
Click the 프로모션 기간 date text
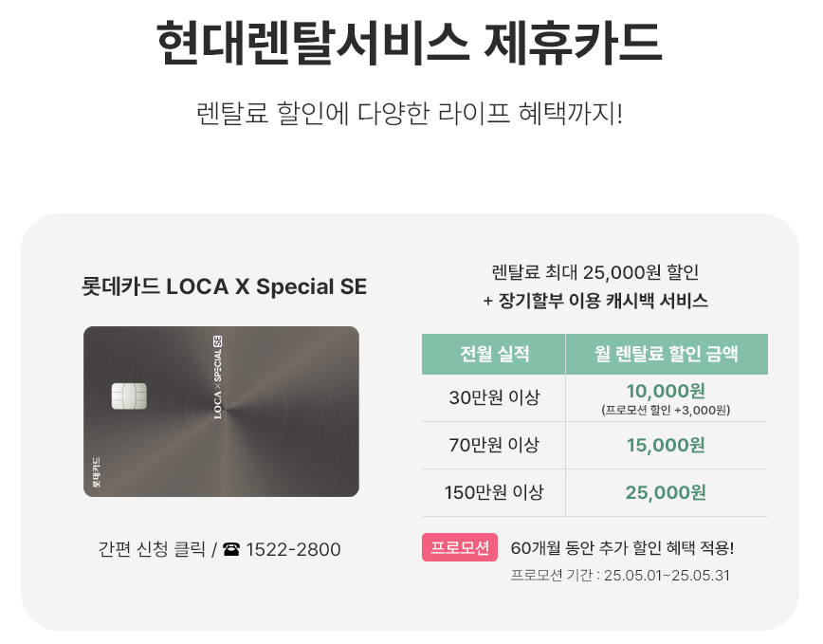[x=620, y=576]
